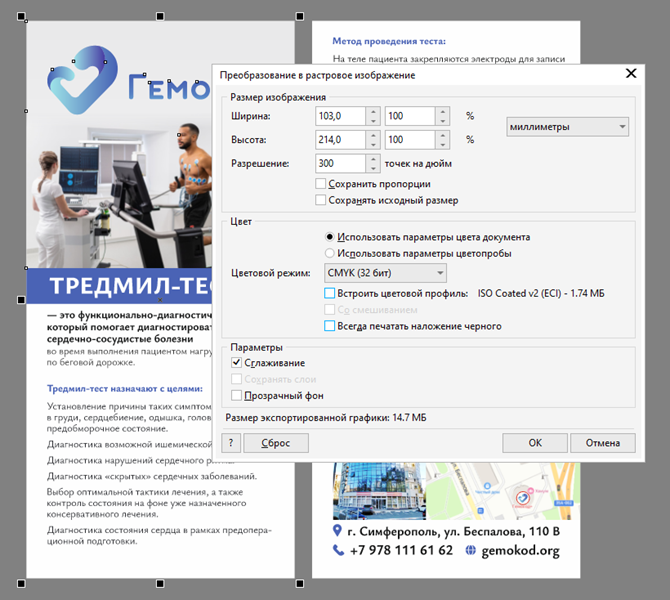The width and height of the screenshot is (670, 600).
Task: Enable Встроить цветовой профиль checkbox
Action: [329, 293]
